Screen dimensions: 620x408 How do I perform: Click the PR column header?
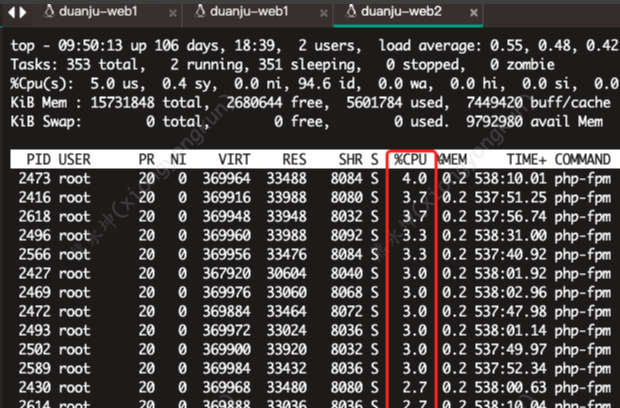tap(146, 159)
